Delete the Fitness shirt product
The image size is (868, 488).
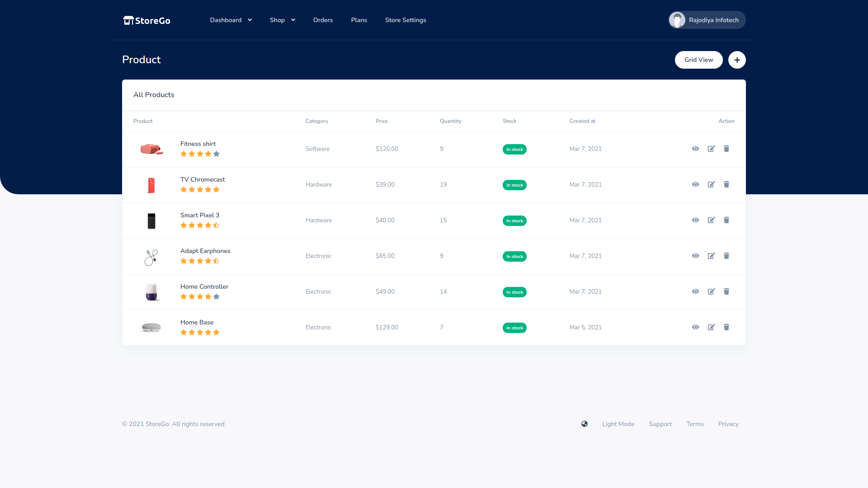tap(726, 149)
